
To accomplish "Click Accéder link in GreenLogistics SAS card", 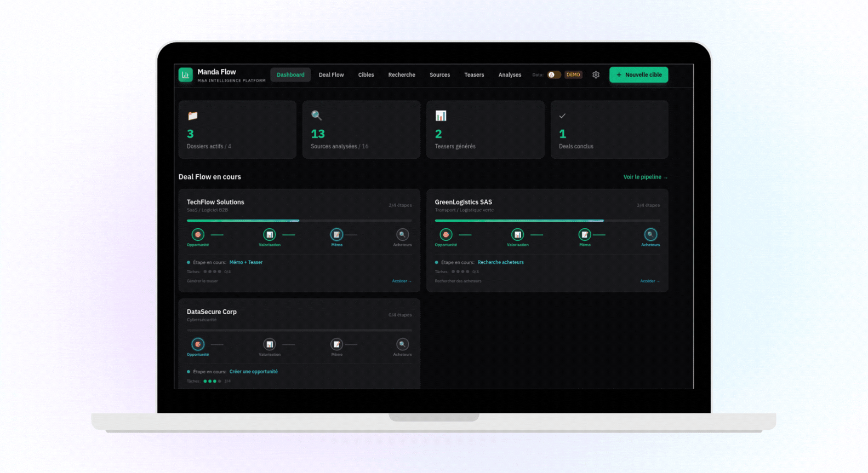I will coord(650,281).
